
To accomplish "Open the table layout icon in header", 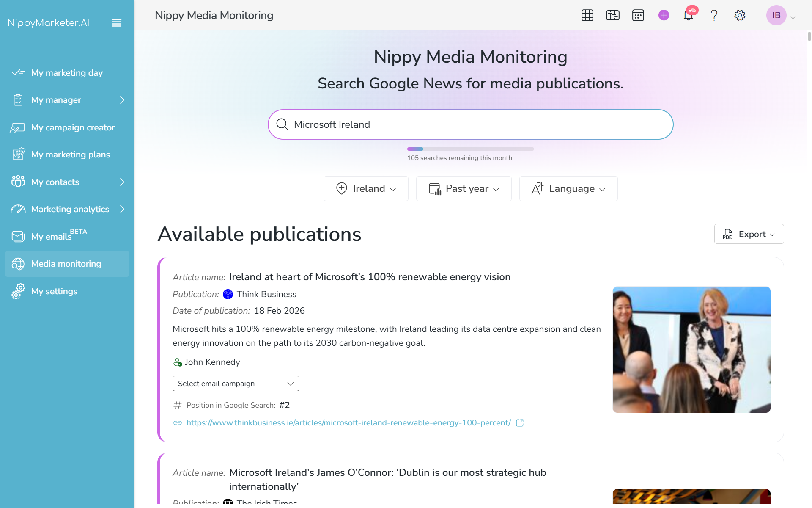I will 613,15.
